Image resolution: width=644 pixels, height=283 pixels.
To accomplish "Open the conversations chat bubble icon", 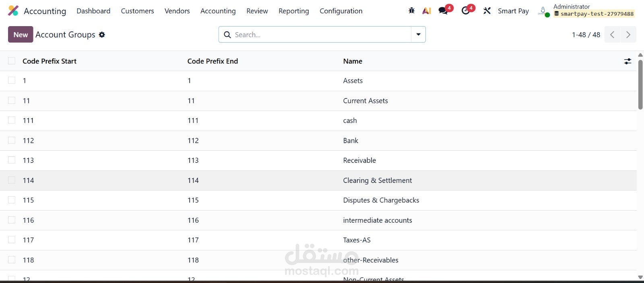I will pos(444,11).
